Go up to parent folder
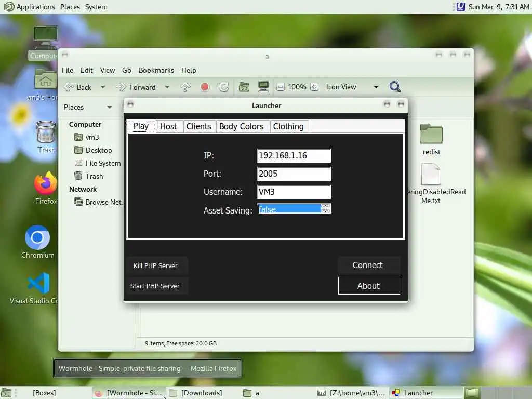 185,87
